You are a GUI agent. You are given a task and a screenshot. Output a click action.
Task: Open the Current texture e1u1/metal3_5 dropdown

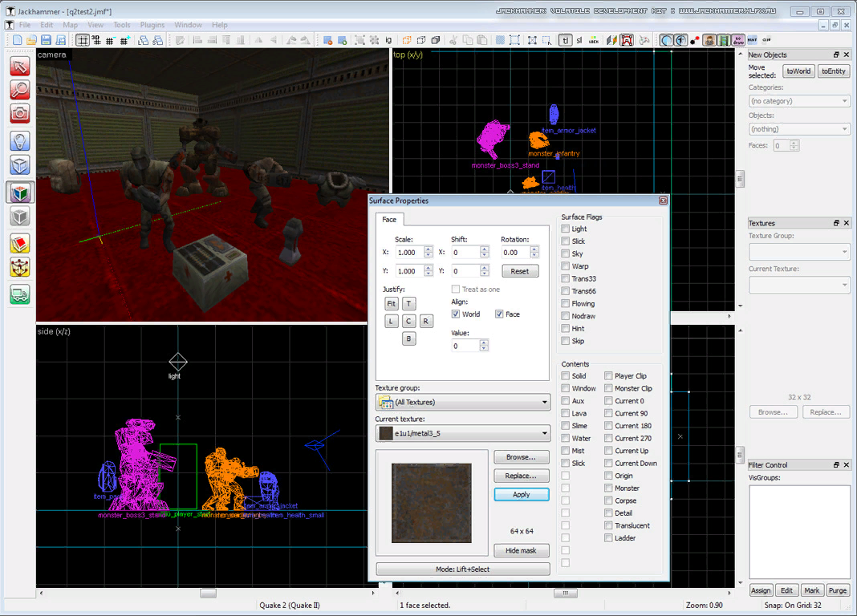point(463,434)
